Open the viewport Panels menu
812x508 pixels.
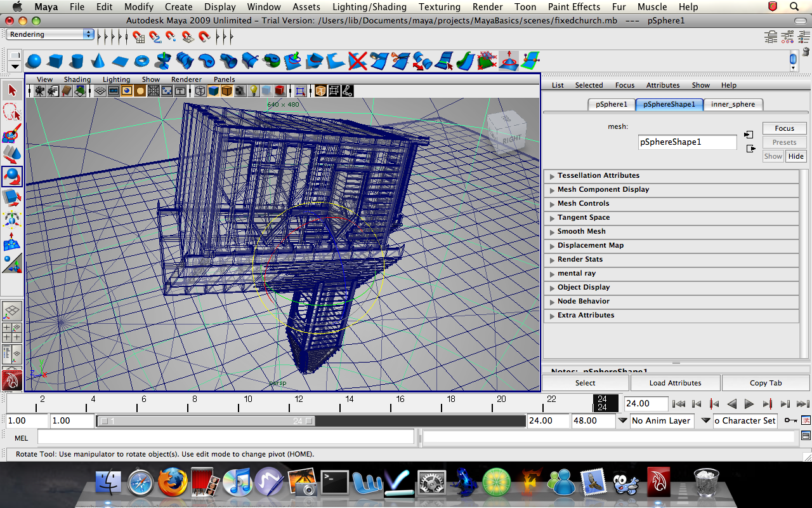pyautogui.click(x=224, y=79)
